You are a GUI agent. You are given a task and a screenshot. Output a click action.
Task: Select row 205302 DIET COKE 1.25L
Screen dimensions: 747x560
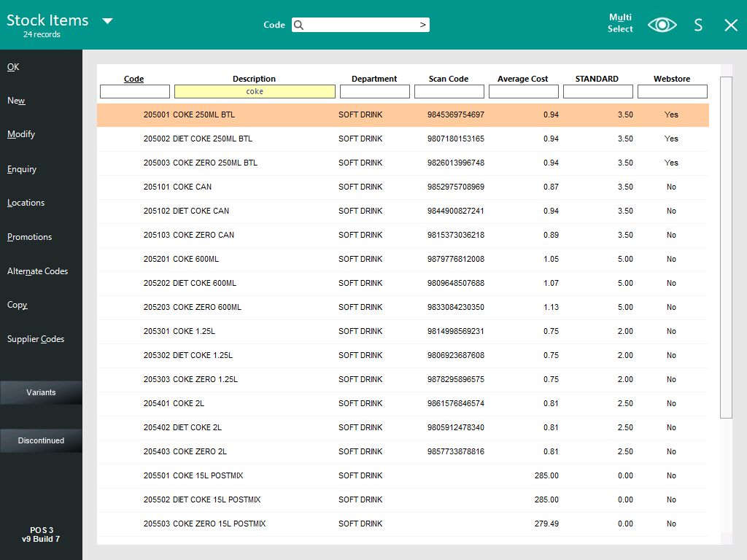[403, 355]
